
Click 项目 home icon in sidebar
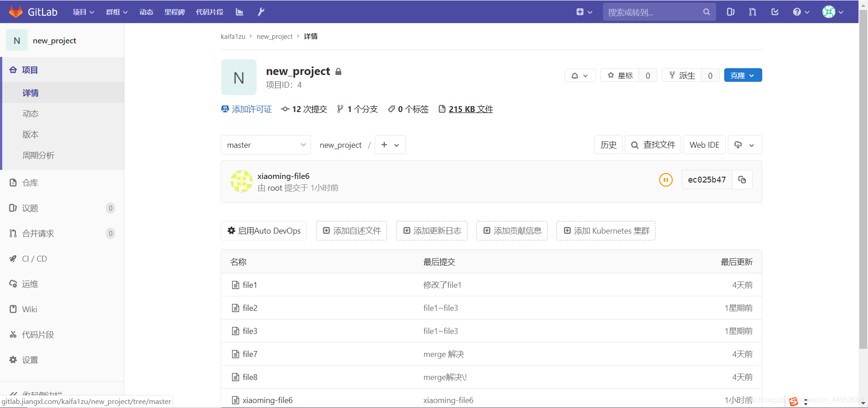(x=13, y=70)
